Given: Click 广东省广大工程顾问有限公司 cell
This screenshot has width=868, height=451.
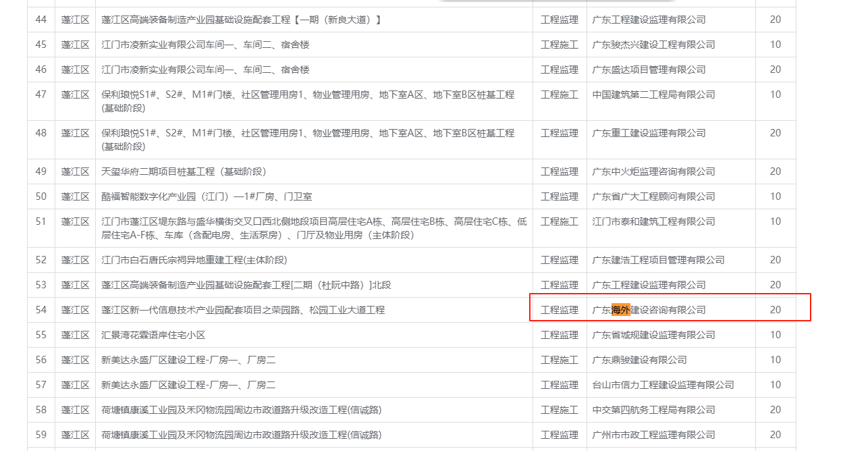Looking at the screenshot, I should (653, 196).
